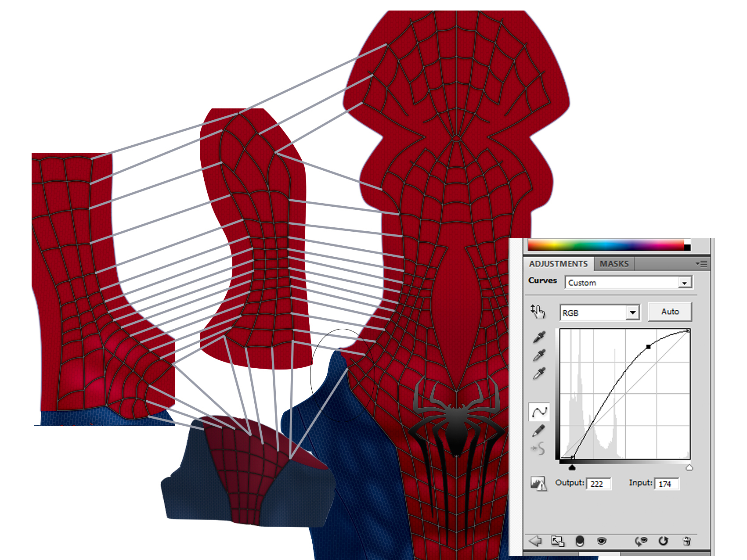This screenshot has height=560, width=747.
Task: Click the Input value field
Action: tap(667, 484)
